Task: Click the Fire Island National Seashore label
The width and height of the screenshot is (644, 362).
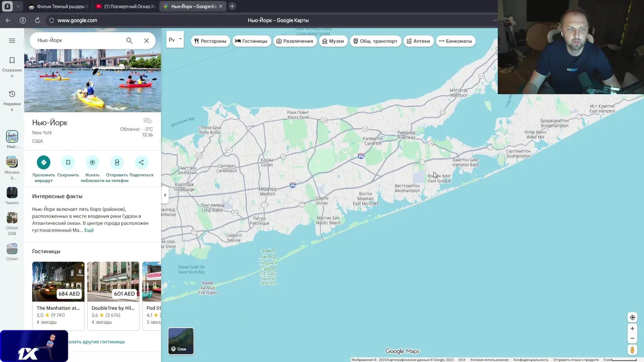Action: pos(268,267)
